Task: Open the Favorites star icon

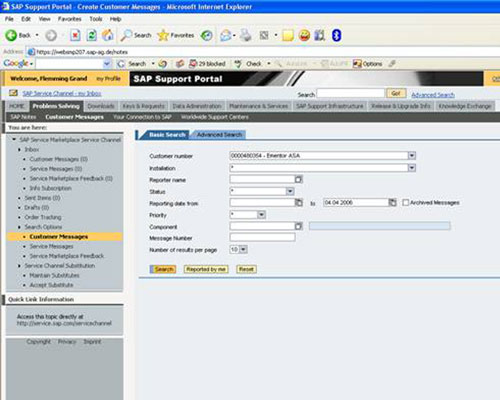Action: pos(163,35)
